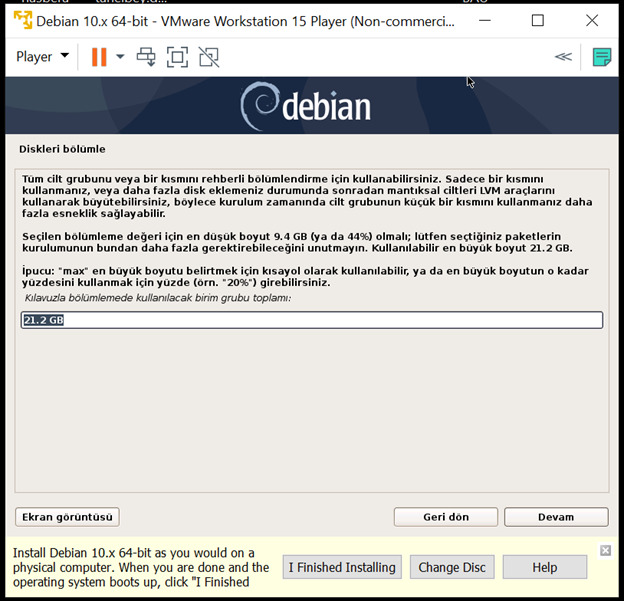624x601 pixels.
Task: Enter full screen mode
Action: coord(177,57)
